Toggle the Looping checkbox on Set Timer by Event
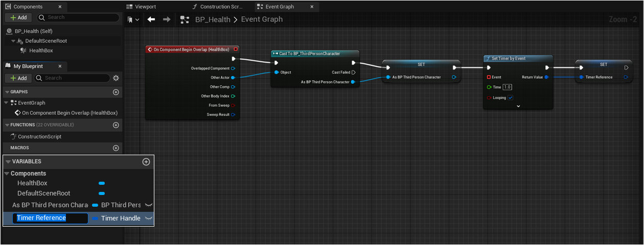This screenshot has height=245, width=644. pyautogui.click(x=511, y=97)
